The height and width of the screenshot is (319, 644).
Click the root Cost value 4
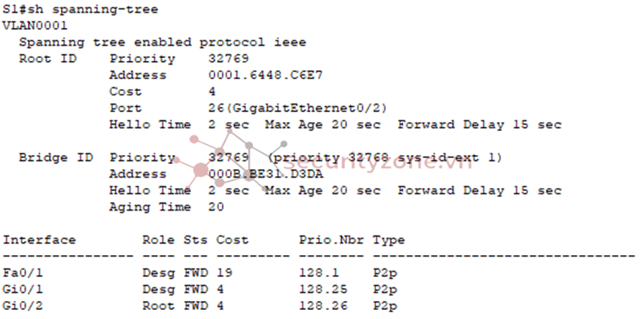(x=212, y=92)
